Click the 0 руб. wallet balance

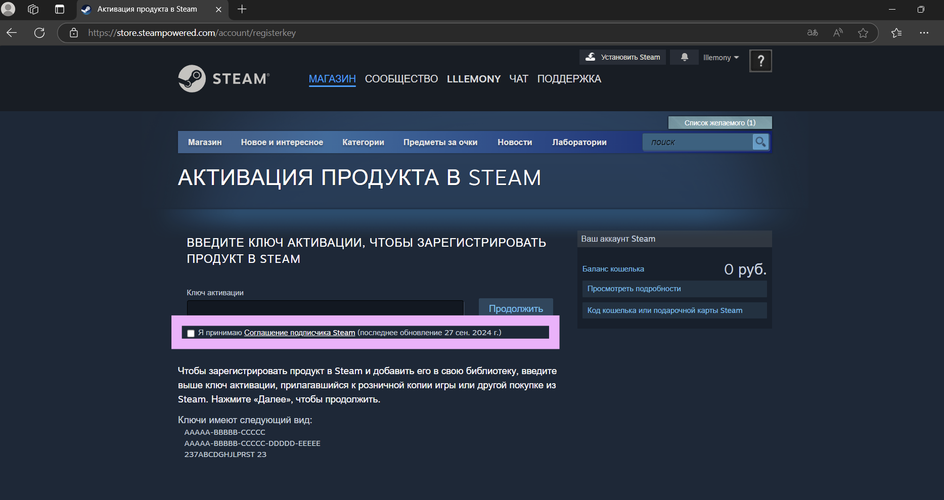point(745,270)
